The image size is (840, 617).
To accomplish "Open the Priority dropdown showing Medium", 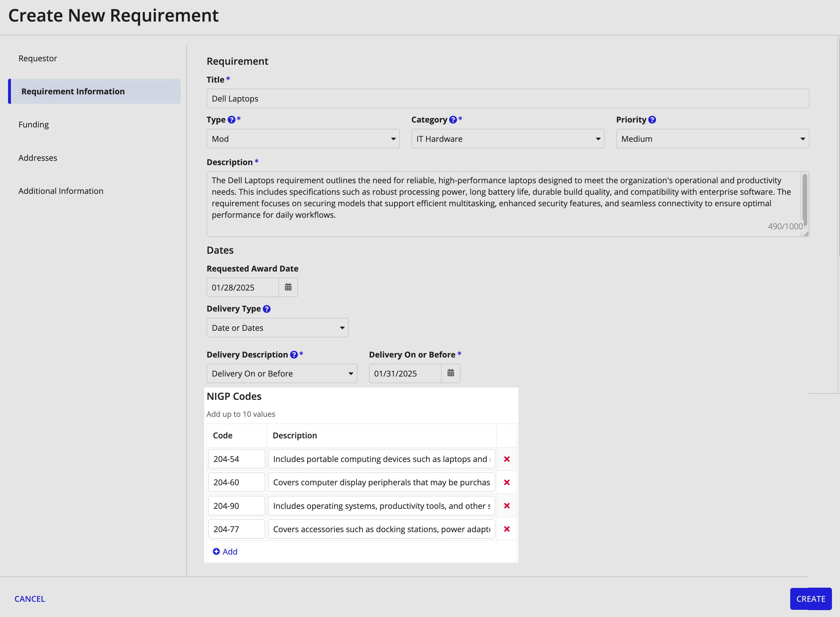I will (712, 139).
